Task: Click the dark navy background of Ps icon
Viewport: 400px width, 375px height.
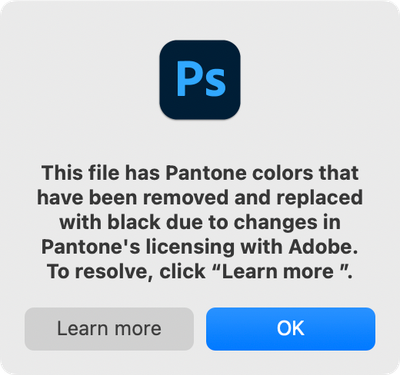Action: click(200, 108)
